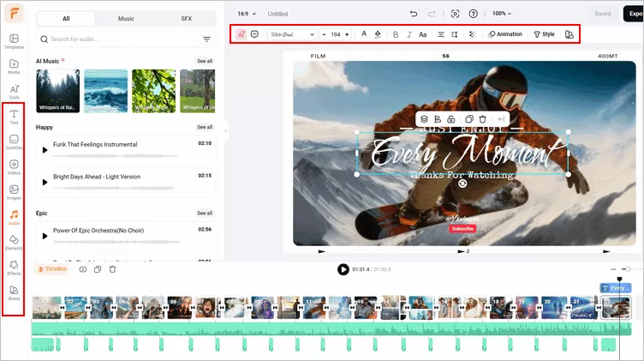Delete the clip with timeline trash icon

coord(112,269)
